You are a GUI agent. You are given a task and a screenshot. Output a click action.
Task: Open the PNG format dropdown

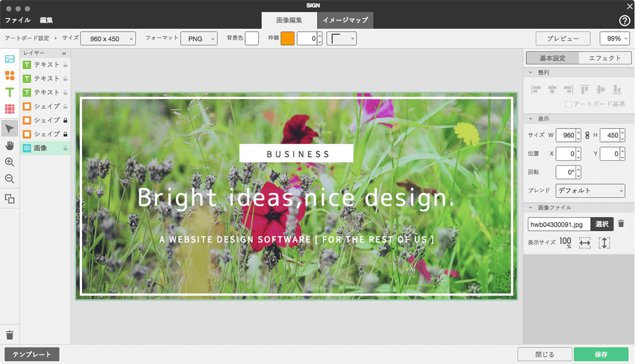[199, 38]
